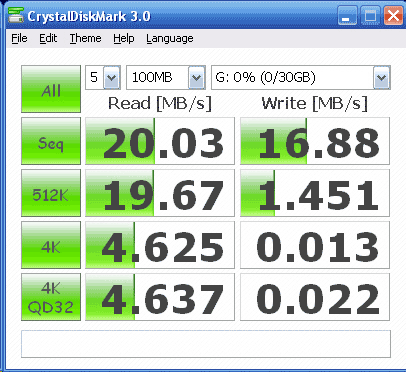Start the 4K random test
The image size is (406, 372).
(x=51, y=245)
